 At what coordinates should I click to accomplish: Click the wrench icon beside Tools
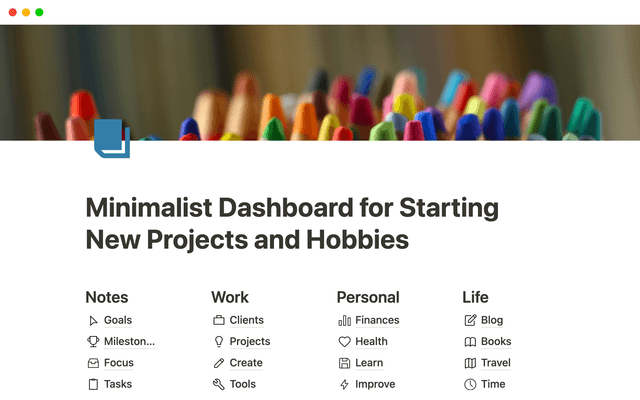[x=219, y=384]
